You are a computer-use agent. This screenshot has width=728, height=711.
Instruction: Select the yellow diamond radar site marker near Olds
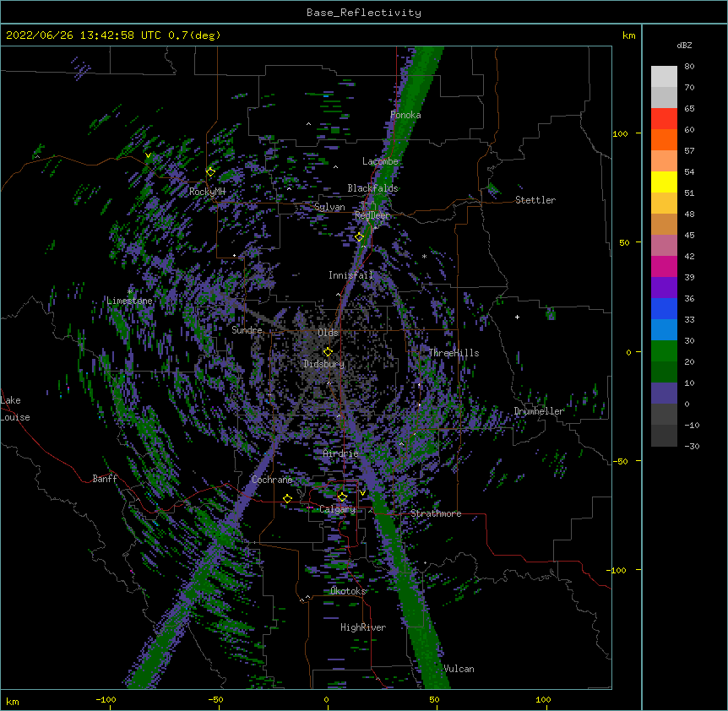328,352
